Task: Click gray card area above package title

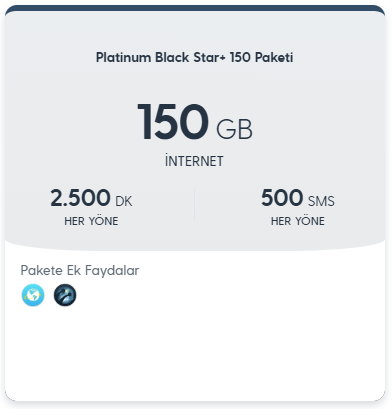Action: (x=195, y=30)
